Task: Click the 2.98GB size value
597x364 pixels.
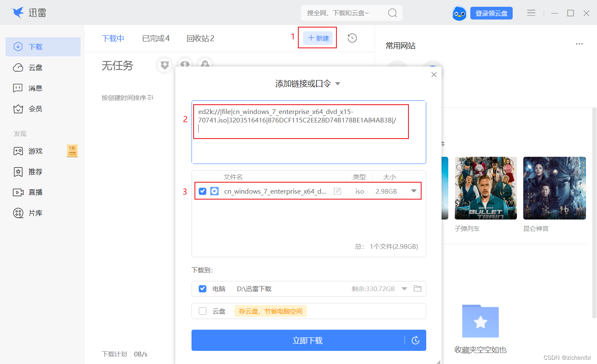Action: point(386,191)
